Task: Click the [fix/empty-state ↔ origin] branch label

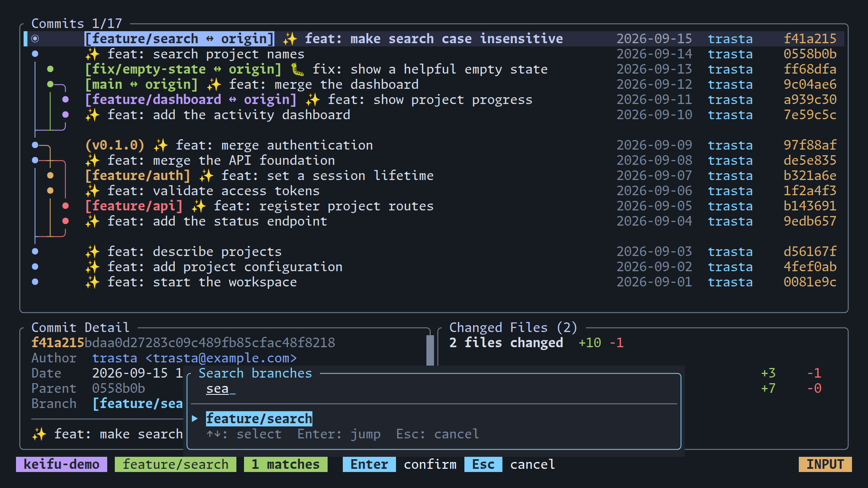Action: tap(183, 69)
